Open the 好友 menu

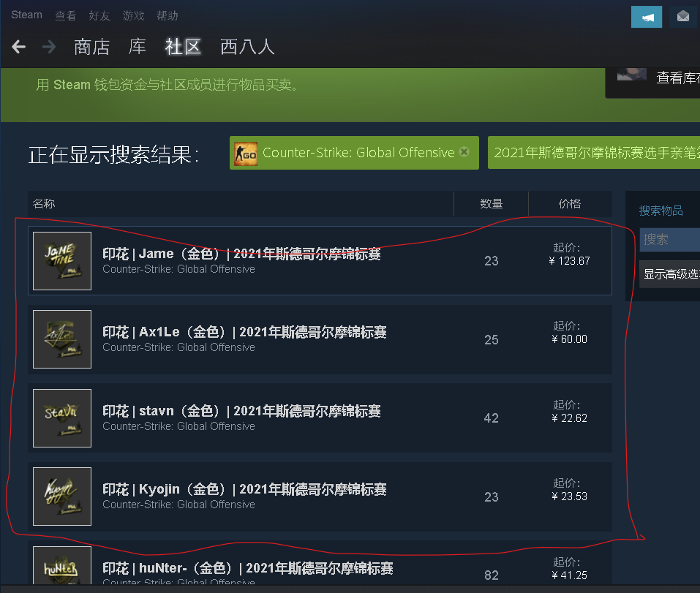click(x=99, y=15)
